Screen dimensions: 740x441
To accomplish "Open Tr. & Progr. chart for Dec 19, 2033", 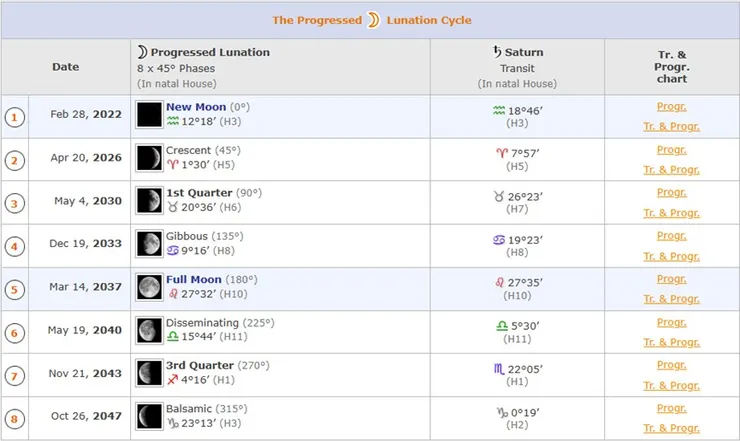I will [x=671, y=256].
